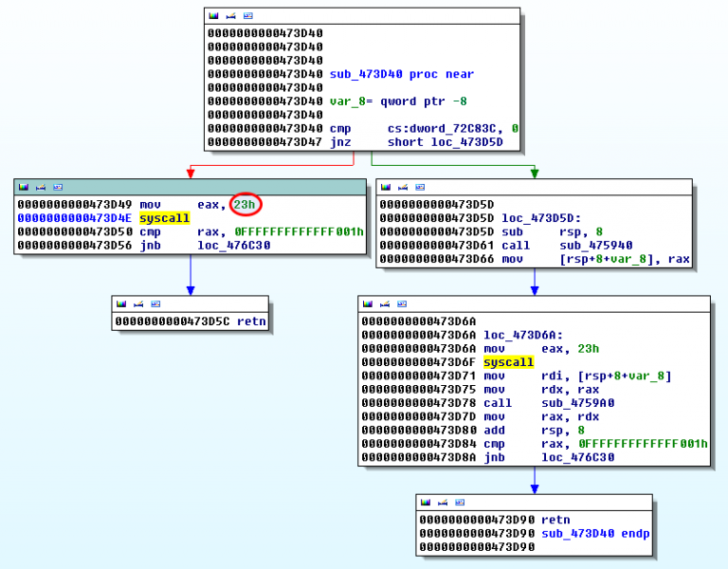This screenshot has height=569, width=728.
Task: Click the group-nodes icon on the loc_473D5D node
Action: coord(419,187)
